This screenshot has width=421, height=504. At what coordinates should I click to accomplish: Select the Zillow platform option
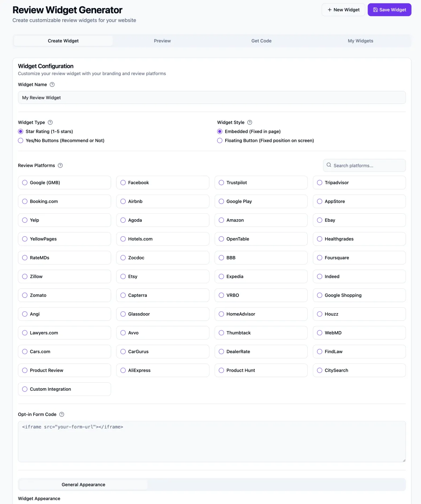pyautogui.click(x=65, y=276)
